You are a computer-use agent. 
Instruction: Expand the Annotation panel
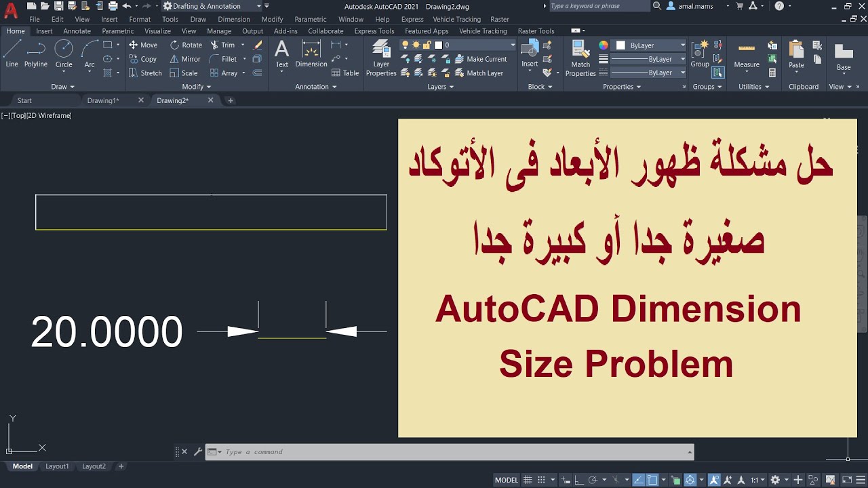point(316,87)
